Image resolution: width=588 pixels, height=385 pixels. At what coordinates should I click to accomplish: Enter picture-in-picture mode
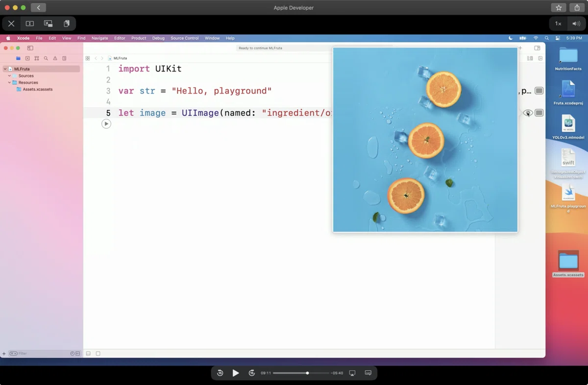[48, 24]
